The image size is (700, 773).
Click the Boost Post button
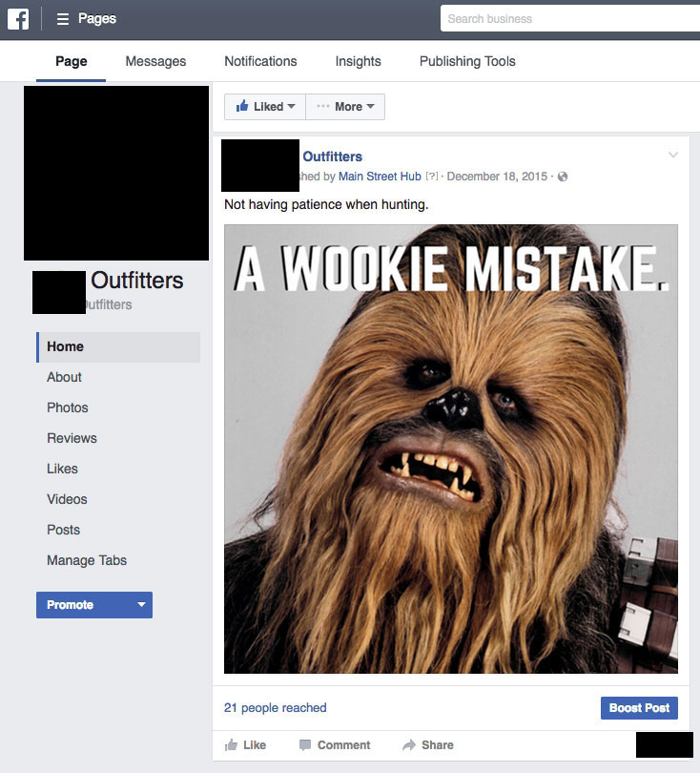pos(639,708)
